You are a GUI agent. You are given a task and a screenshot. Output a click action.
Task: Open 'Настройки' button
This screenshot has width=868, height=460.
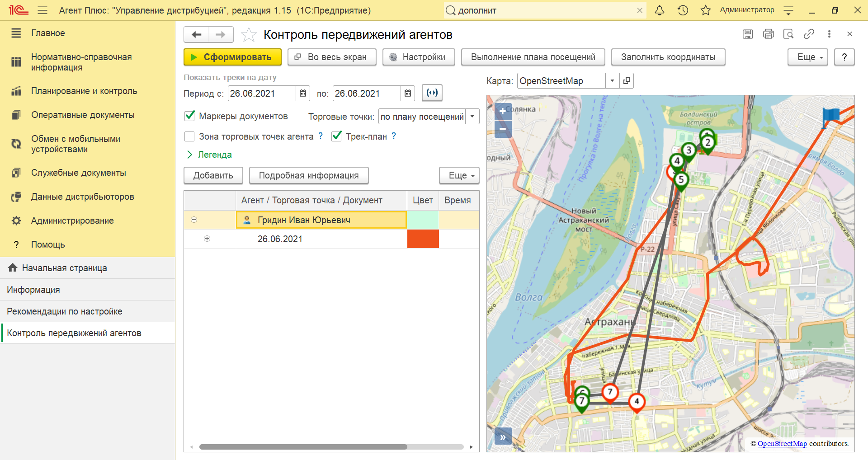(x=419, y=57)
